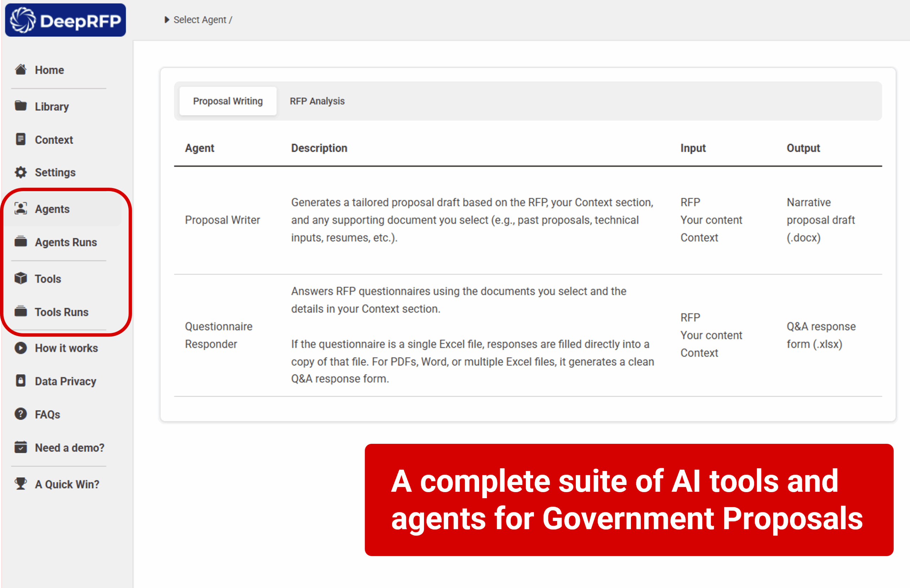Switch to the RFP Analysis tab
The width and height of the screenshot is (910, 588).
tap(317, 101)
